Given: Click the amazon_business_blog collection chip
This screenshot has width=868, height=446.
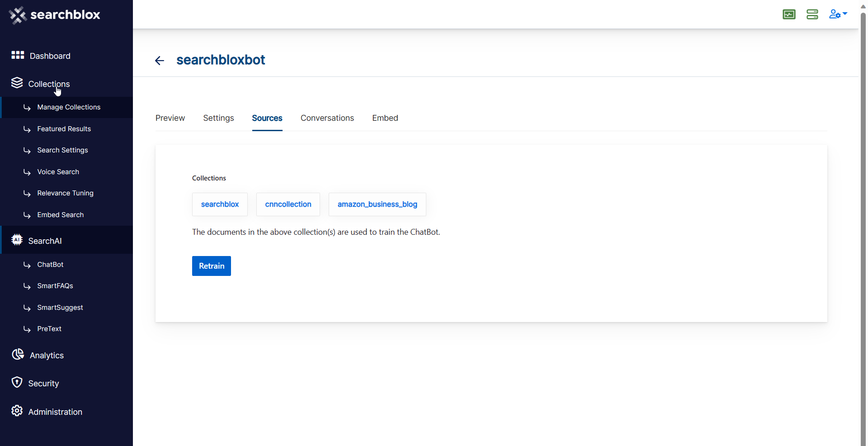Looking at the screenshot, I should coord(377,204).
